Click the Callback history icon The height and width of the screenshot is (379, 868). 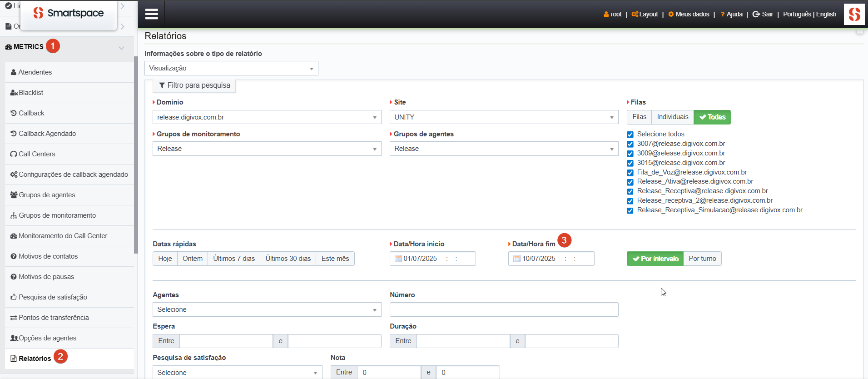coord(14,113)
